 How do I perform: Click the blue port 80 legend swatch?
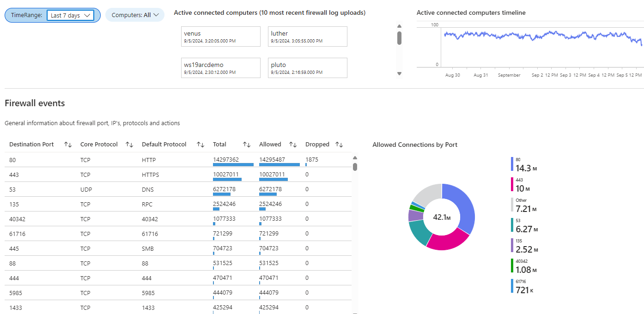click(x=512, y=164)
